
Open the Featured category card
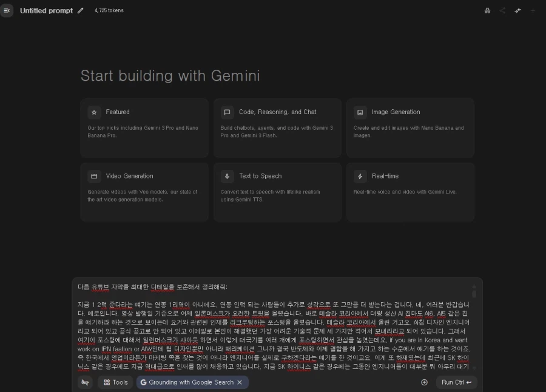[144, 128]
